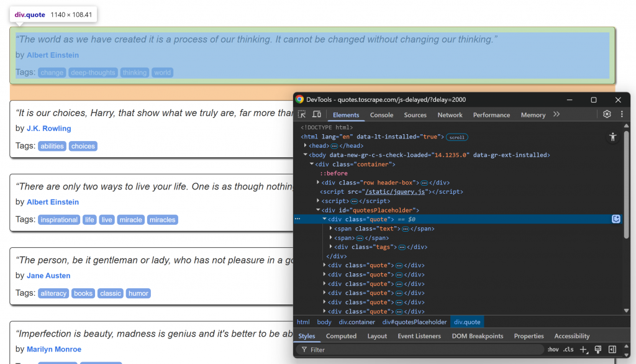Click the accessibility figure icon in DevTools
This screenshot has width=636, height=364.
(x=612, y=137)
